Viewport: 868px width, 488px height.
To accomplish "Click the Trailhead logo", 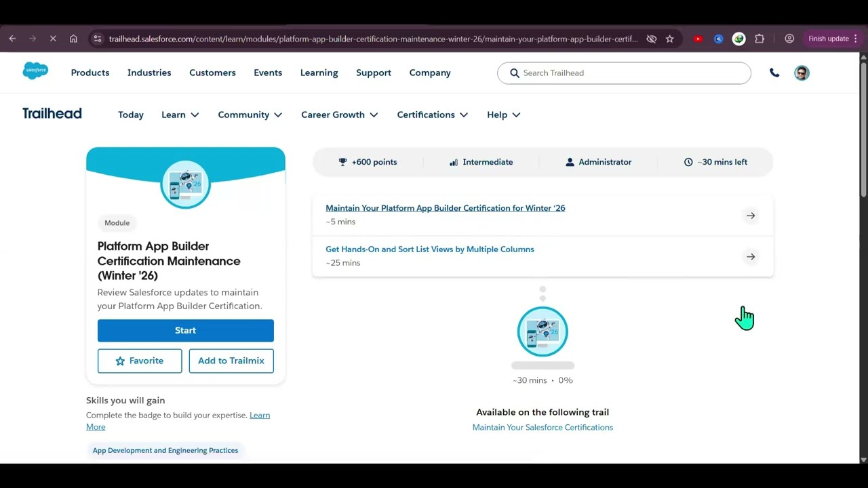I will 52,113.
